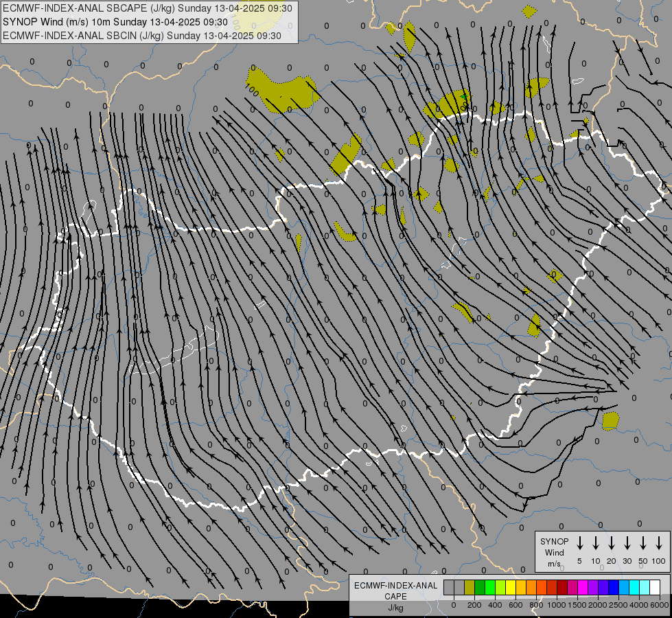Pick the yellow-green CAPE legend swatch

tap(500, 587)
